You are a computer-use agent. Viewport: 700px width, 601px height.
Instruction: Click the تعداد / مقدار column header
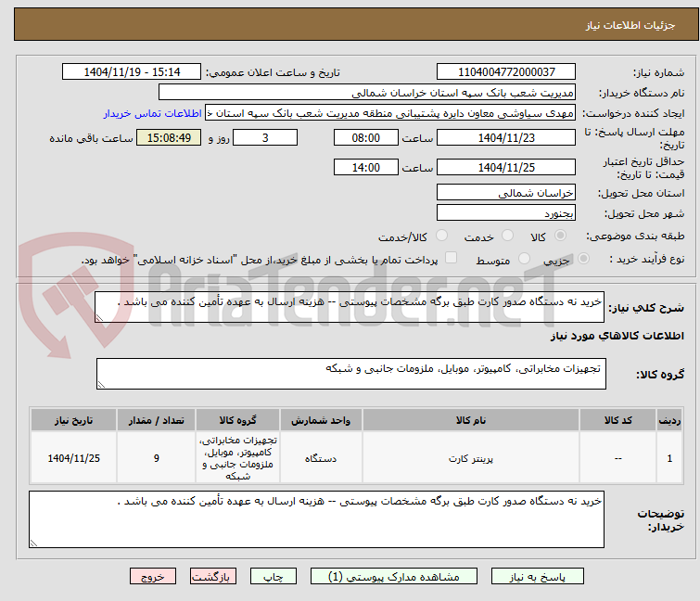(157, 420)
